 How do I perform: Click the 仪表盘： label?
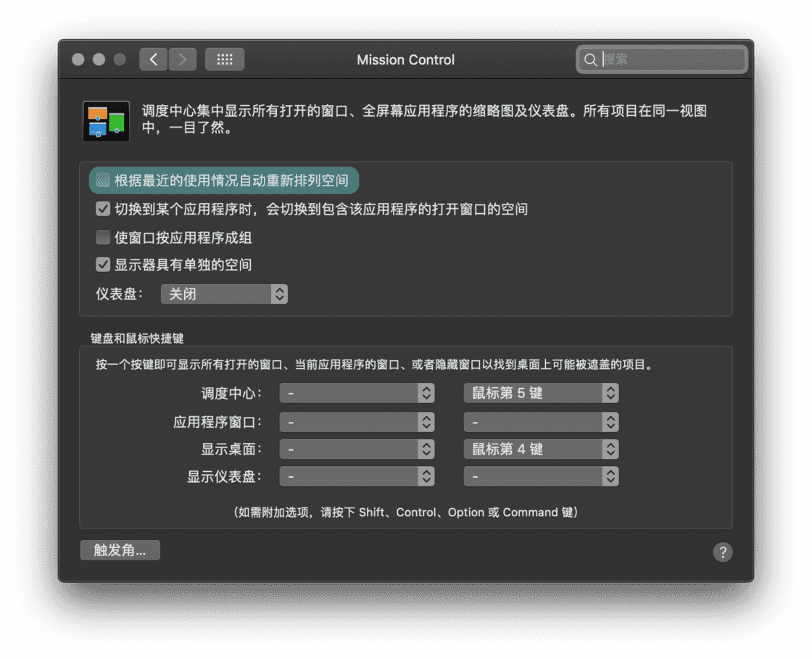(x=119, y=294)
